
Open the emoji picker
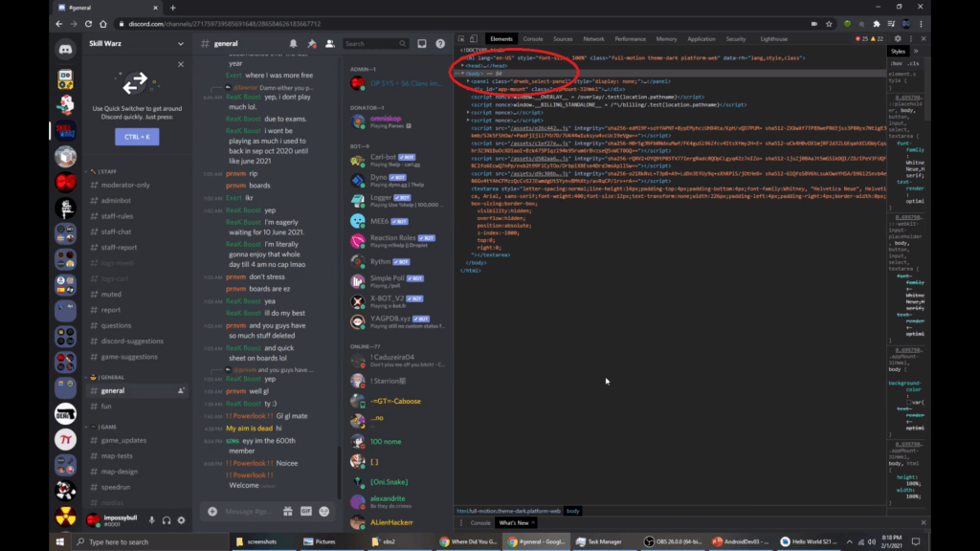click(x=324, y=511)
